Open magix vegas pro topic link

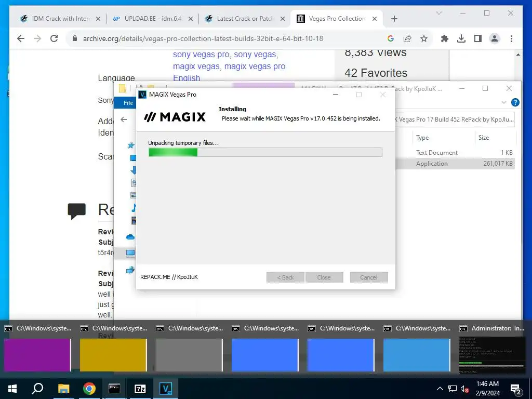coord(255,66)
